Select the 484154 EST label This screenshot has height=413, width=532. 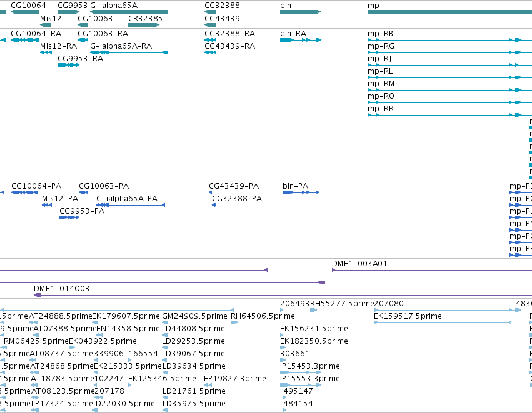coord(298,404)
